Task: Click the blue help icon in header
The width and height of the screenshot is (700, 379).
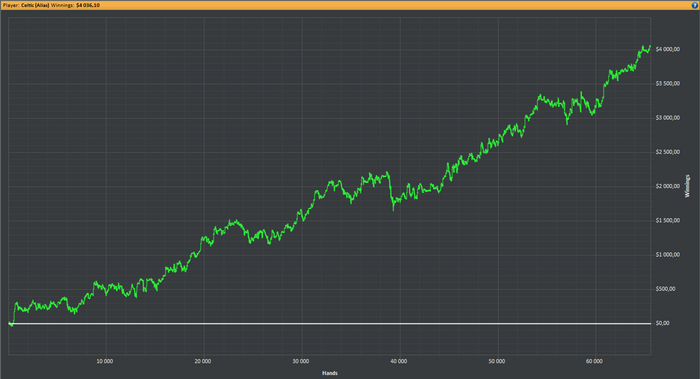Action: 695,5
